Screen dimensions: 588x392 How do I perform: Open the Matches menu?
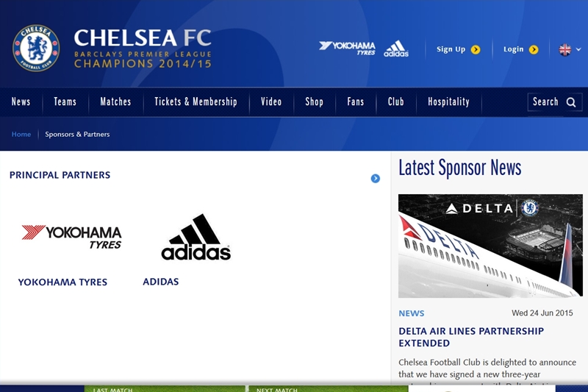(x=115, y=102)
